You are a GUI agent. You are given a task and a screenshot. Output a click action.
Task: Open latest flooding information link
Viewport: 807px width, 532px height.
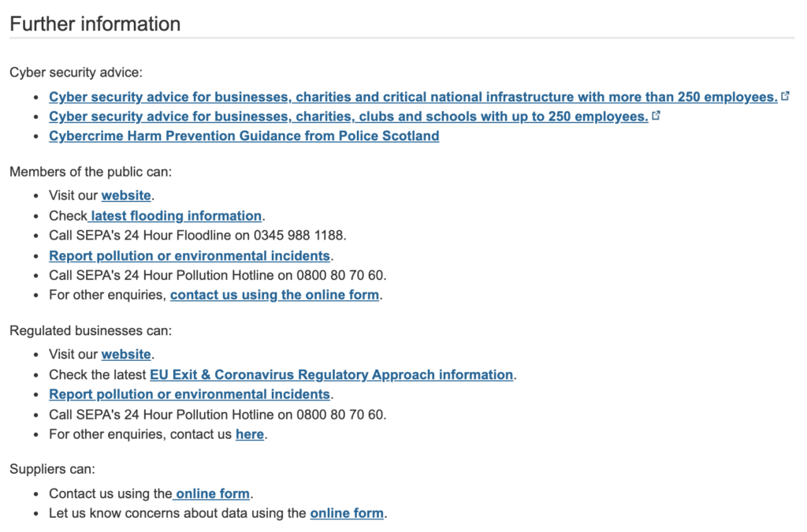pos(174,216)
